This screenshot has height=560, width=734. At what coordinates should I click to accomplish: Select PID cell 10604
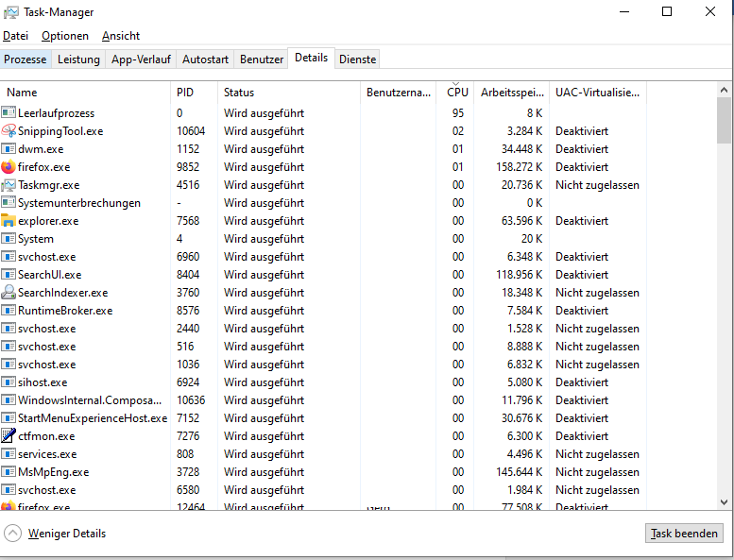point(191,131)
